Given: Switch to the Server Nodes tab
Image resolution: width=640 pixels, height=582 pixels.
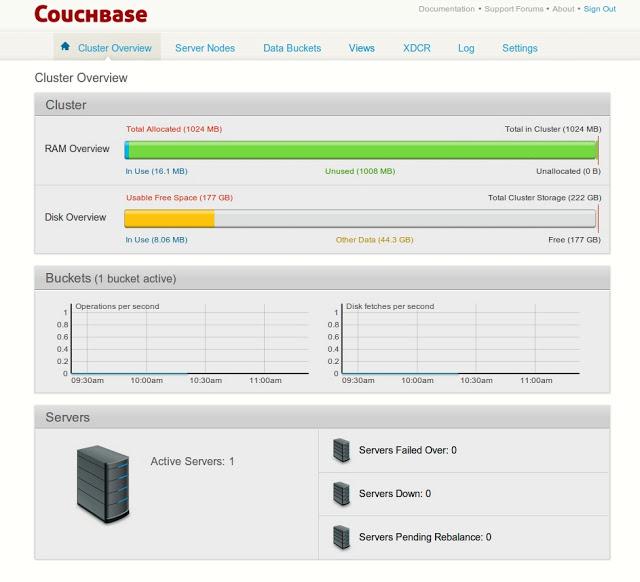Looking at the screenshot, I should tap(205, 48).
